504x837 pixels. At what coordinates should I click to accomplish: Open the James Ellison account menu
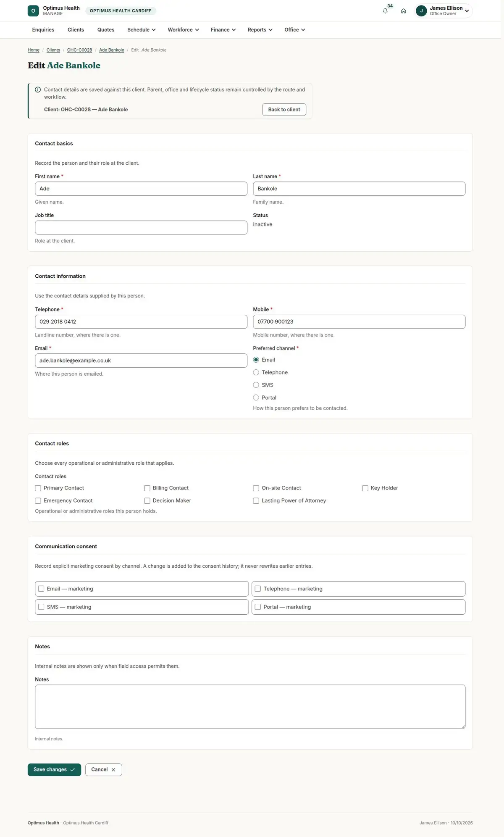444,11
